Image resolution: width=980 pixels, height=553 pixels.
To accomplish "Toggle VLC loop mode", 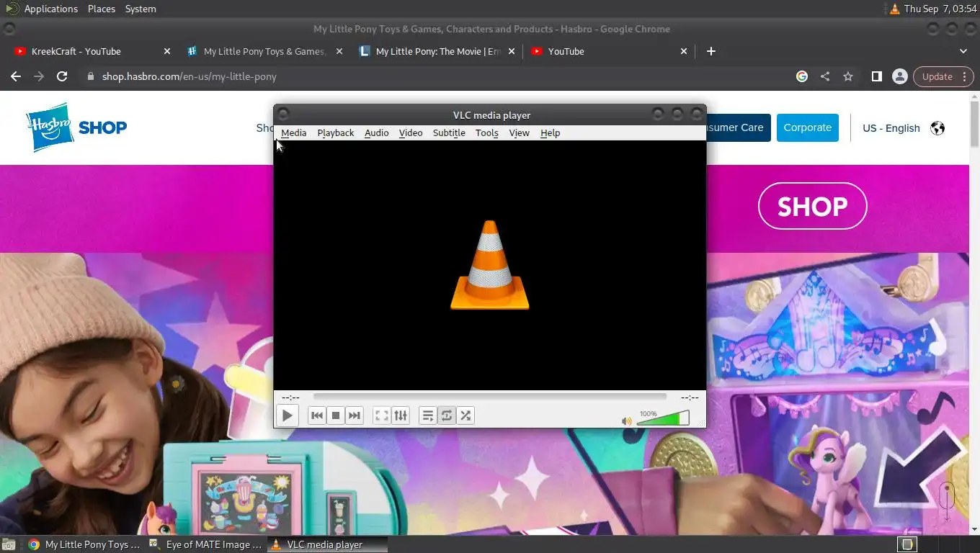I will [x=447, y=415].
